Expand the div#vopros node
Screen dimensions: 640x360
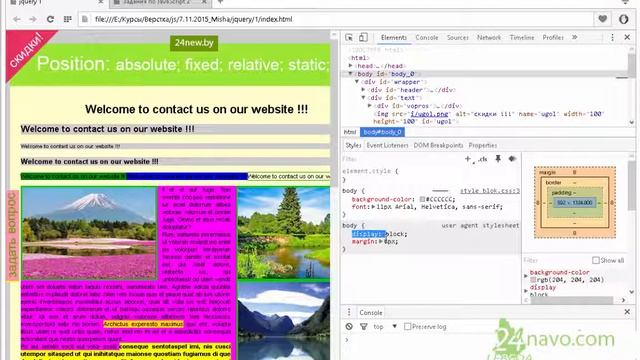tap(370, 106)
